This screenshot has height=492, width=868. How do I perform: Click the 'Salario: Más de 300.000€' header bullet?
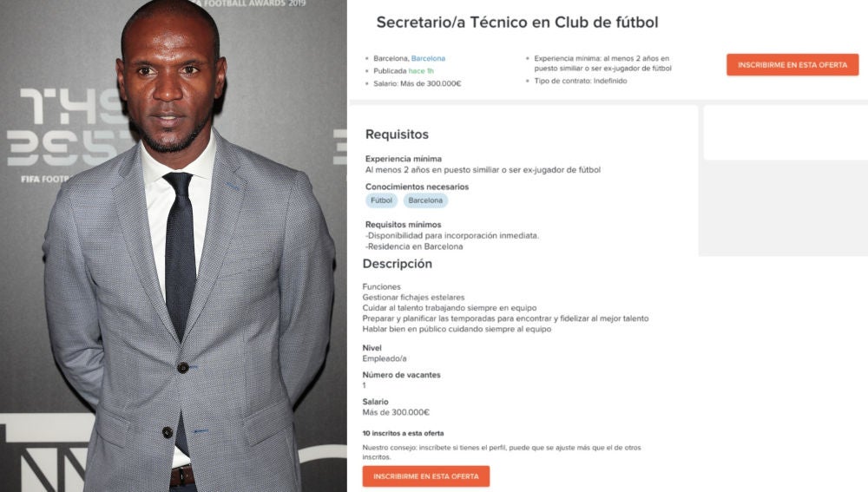[417, 83]
